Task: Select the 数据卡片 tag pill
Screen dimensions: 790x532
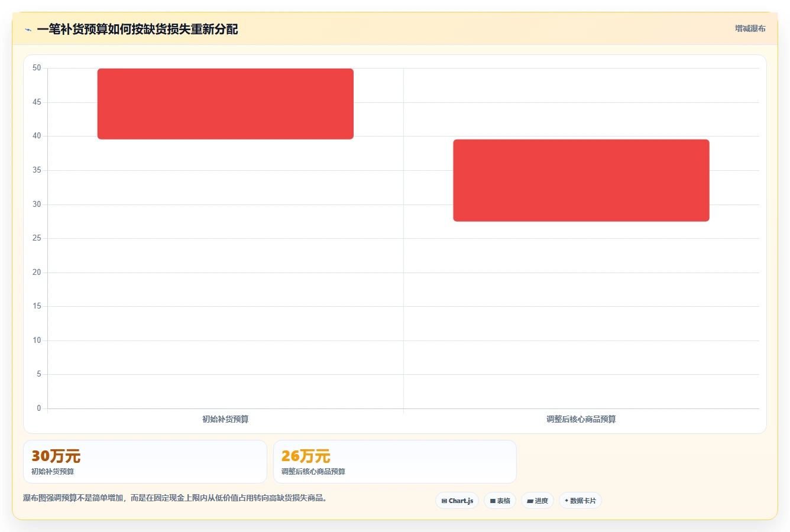Action: 580,501
